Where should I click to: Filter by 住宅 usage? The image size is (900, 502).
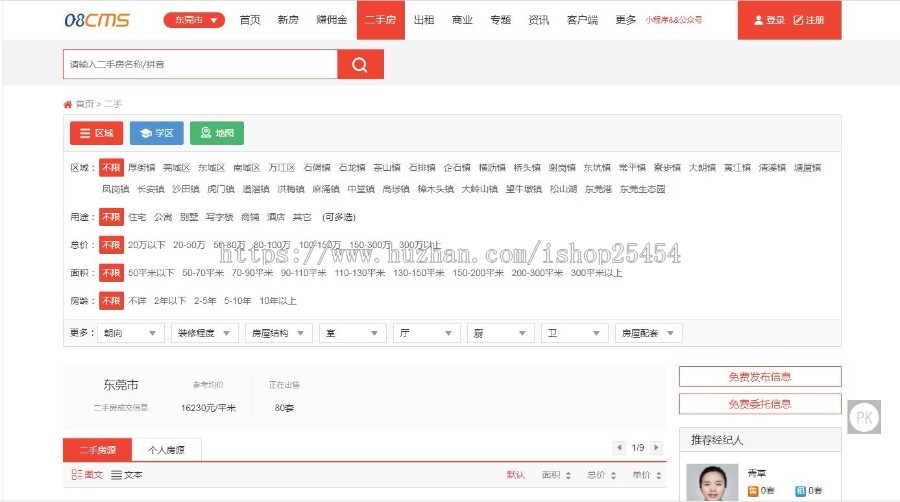click(137, 217)
